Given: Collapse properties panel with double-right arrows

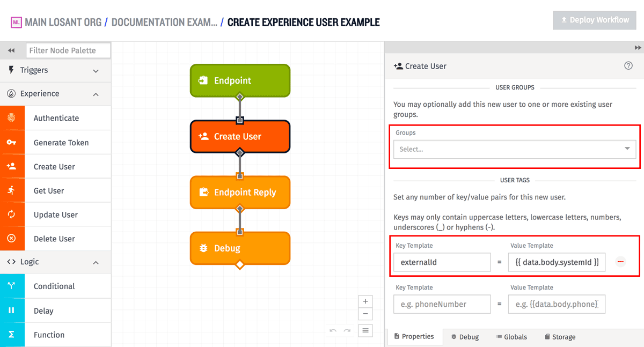Looking at the screenshot, I should coord(638,48).
